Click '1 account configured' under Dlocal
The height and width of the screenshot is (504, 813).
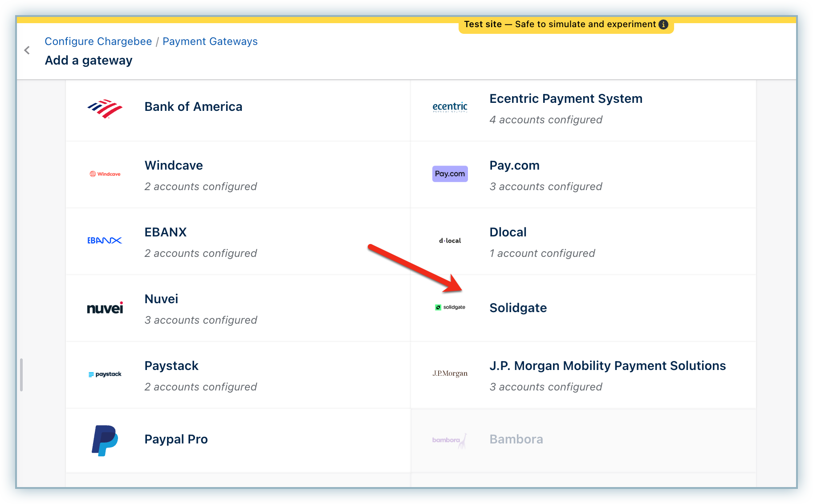(x=542, y=253)
